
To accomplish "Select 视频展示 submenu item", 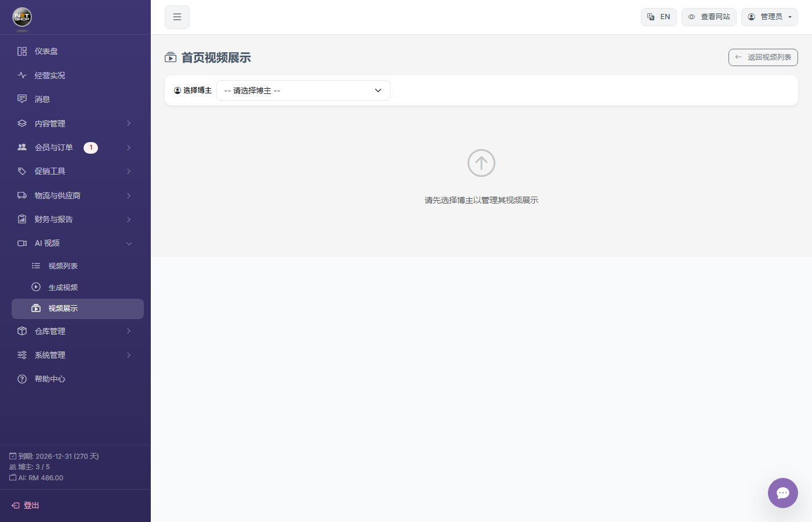I will click(x=78, y=309).
